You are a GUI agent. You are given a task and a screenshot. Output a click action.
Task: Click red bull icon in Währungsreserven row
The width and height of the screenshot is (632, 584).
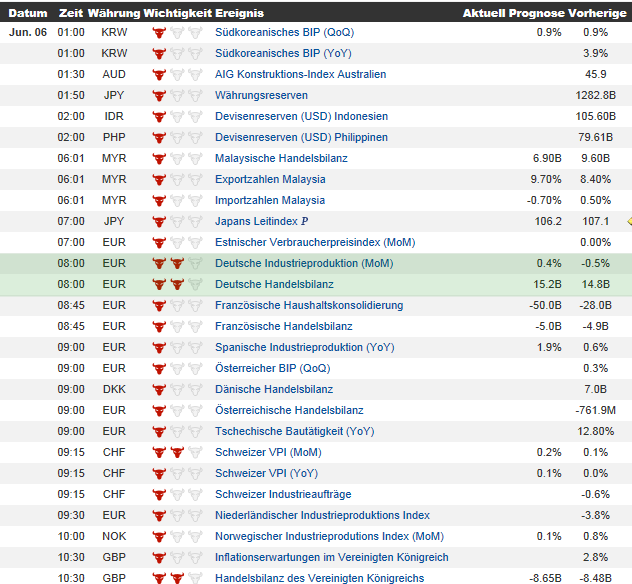159,95
